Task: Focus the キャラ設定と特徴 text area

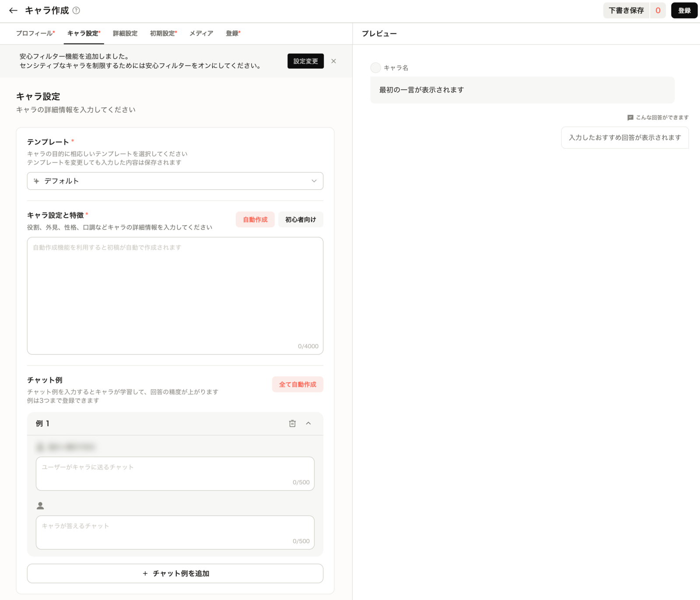Action: point(175,296)
